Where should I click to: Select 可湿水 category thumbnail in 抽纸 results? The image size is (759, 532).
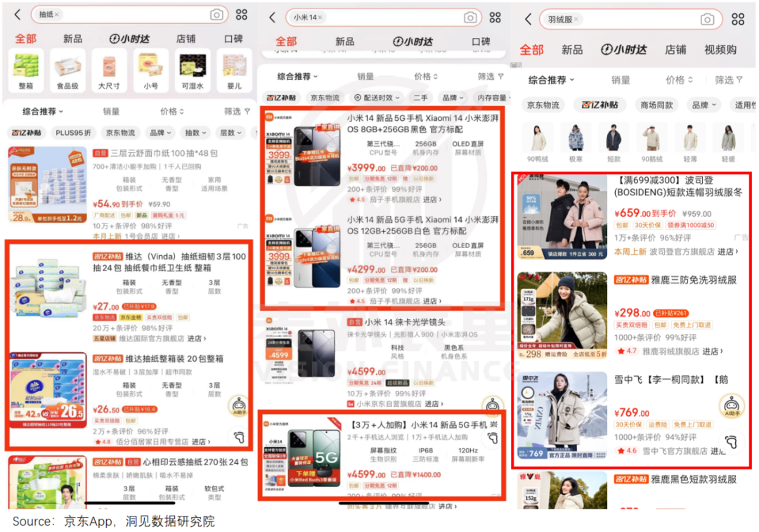click(x=192, y=71)
